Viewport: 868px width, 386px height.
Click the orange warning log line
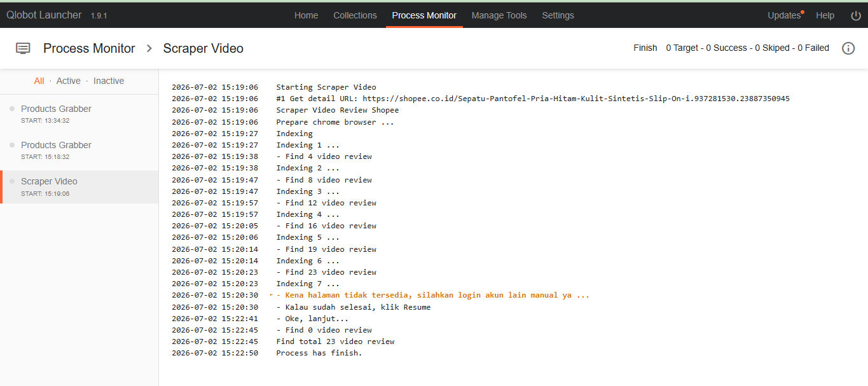point(432,295)
